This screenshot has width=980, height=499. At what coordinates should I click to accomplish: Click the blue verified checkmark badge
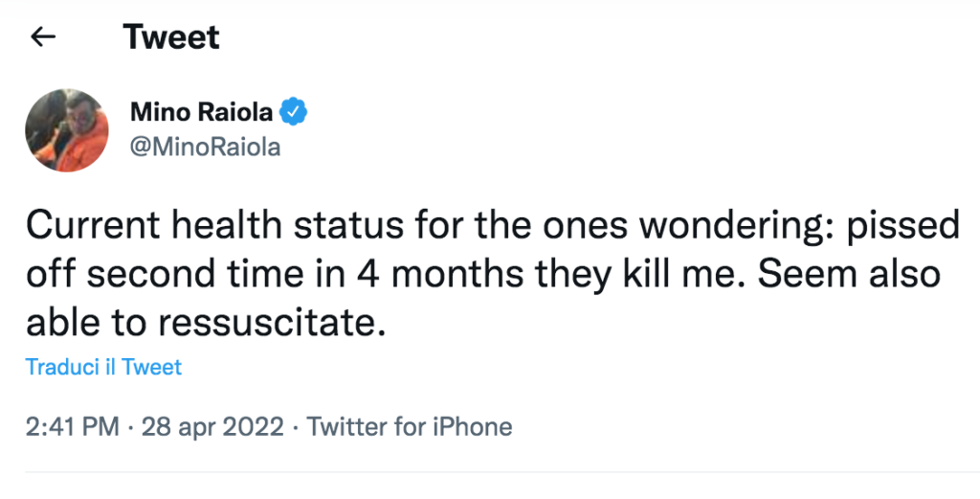tap(293, 114)
